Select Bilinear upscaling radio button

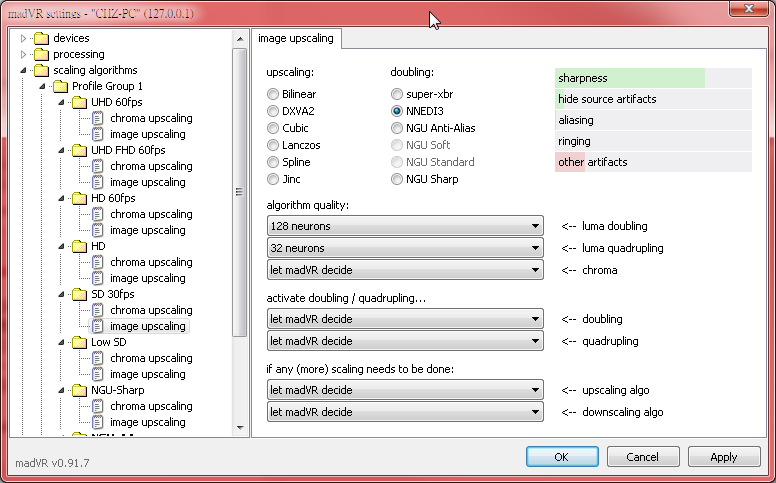[x=273, y=94]
